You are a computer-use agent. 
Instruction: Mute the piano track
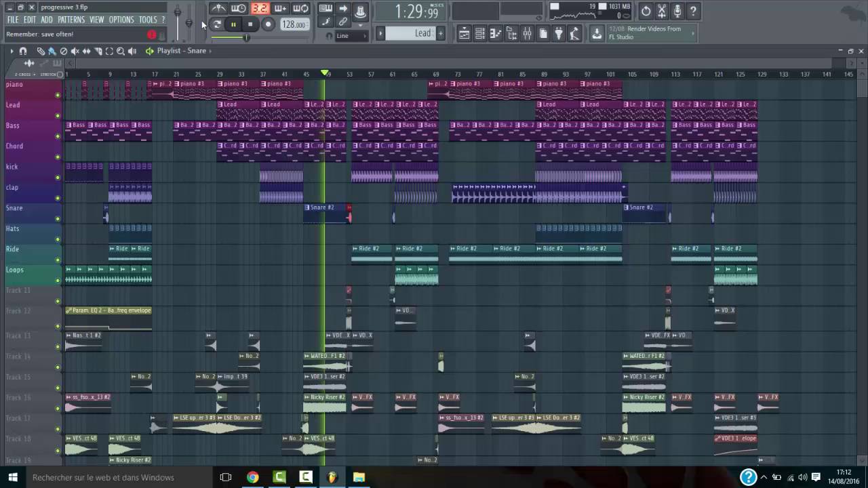coord(58,95)
